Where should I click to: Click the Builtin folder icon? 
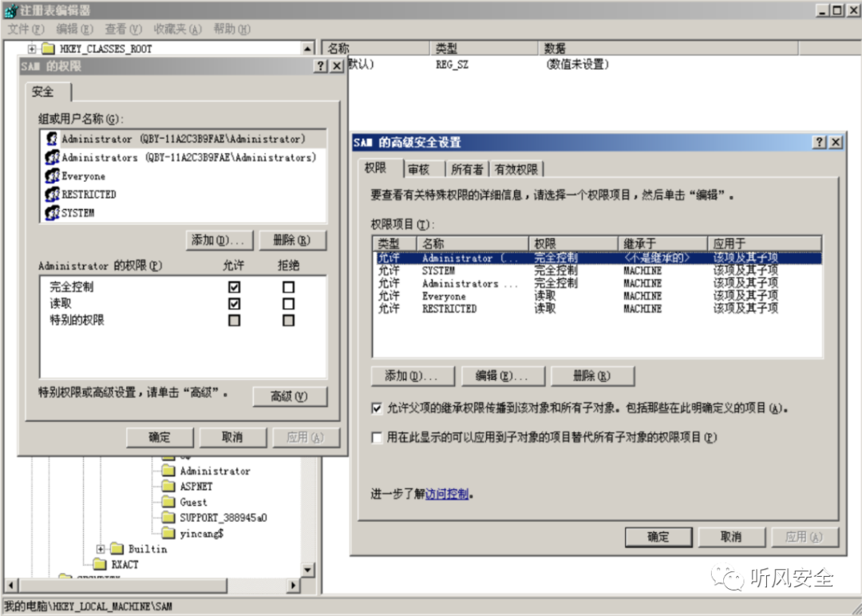(x=117, y=548)
